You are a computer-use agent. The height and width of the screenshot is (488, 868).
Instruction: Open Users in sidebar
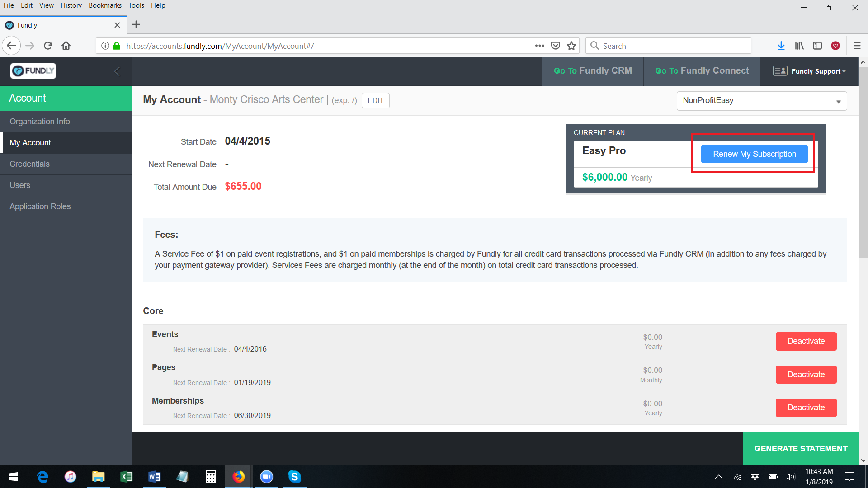(x=66, y=185)
